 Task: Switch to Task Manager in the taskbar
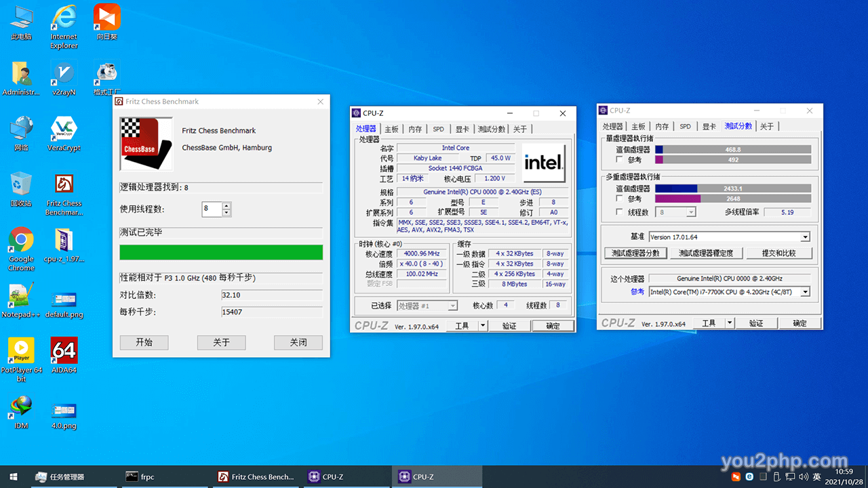[73, 476]
